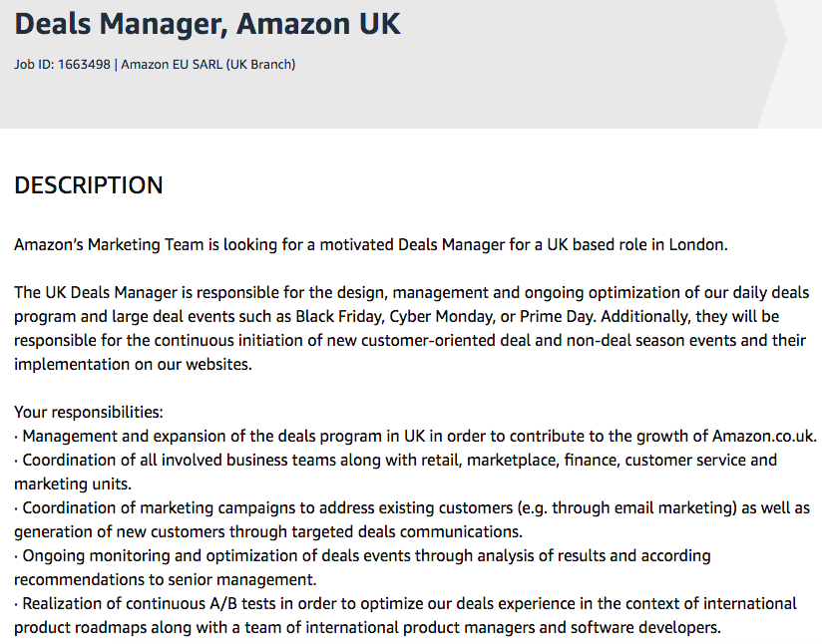Click 'recommendations to senior management' line
The image size is (822, 644).
166,579
